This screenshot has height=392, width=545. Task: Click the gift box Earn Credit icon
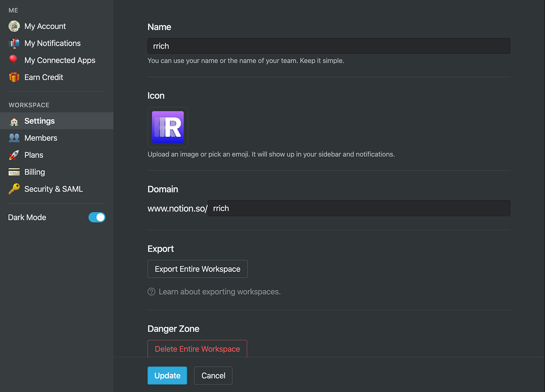pos(14,77)
